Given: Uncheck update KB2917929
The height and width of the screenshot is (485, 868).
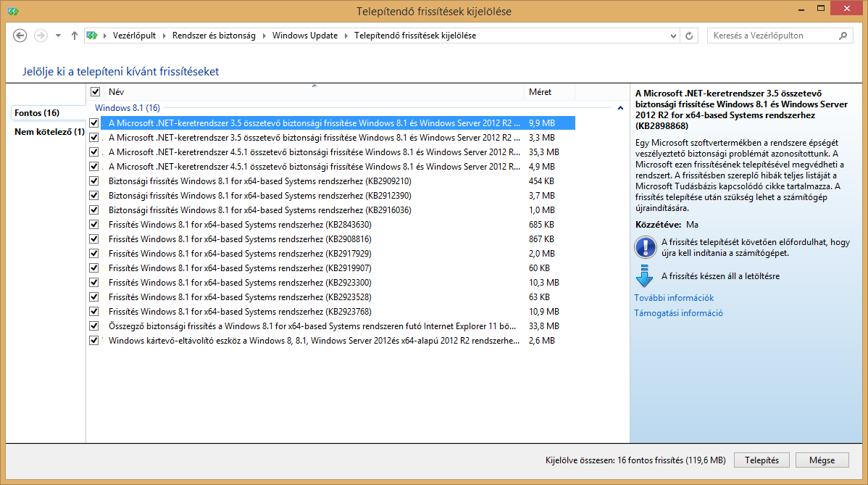Looking at the screenshot, I should click(x=94, y=253).
